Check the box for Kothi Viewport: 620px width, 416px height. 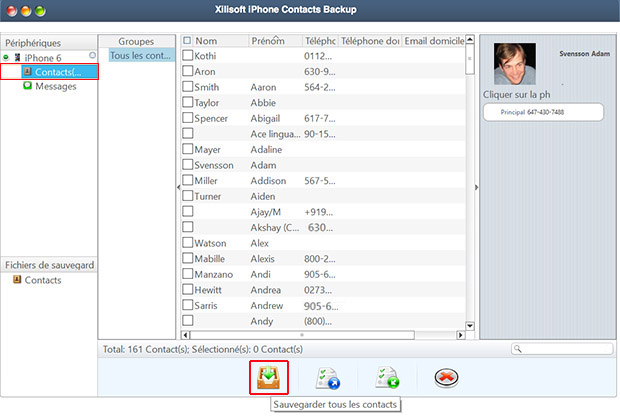[187, 55]
